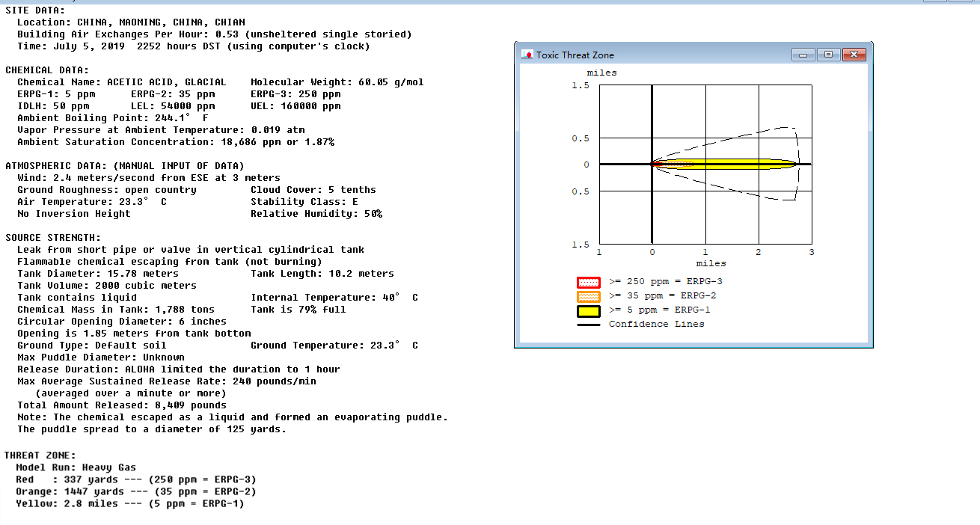
Task: Click the 'CHEMICAL DATA:' heading
Action: tap(47, 70)
